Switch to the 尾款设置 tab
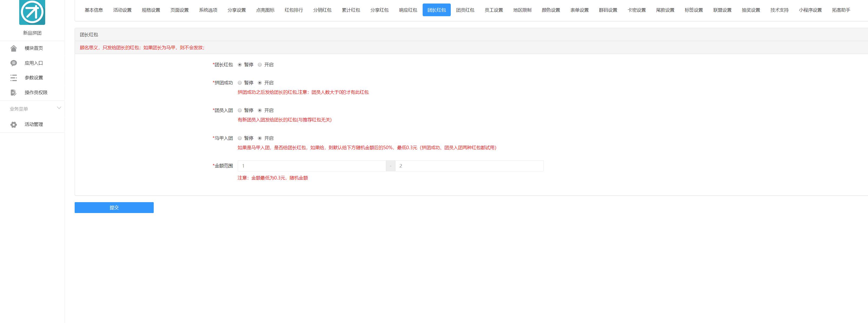Screen dimensions: 868x323 point(665,10)
